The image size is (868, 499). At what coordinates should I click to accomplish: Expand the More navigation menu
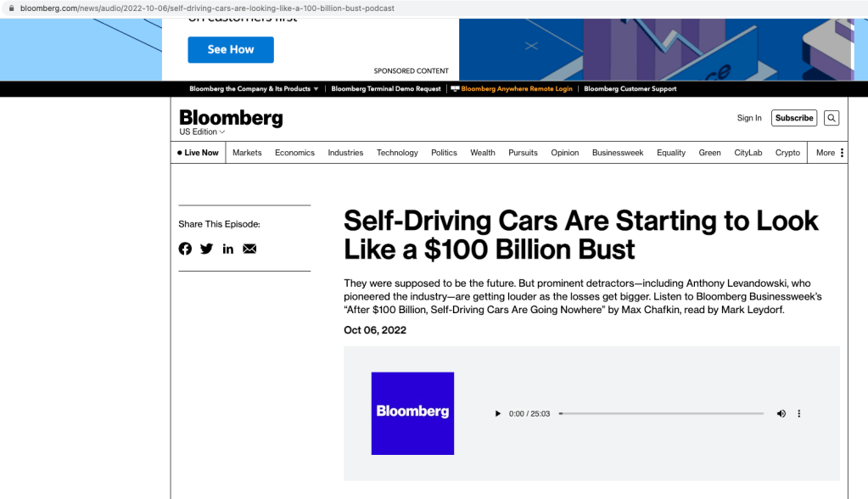pyautogui.click(x=830, y=153)
